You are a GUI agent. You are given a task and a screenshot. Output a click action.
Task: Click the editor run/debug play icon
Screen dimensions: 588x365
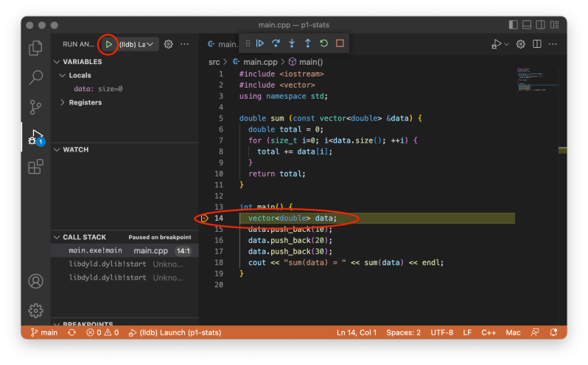[x=496, y=44]
